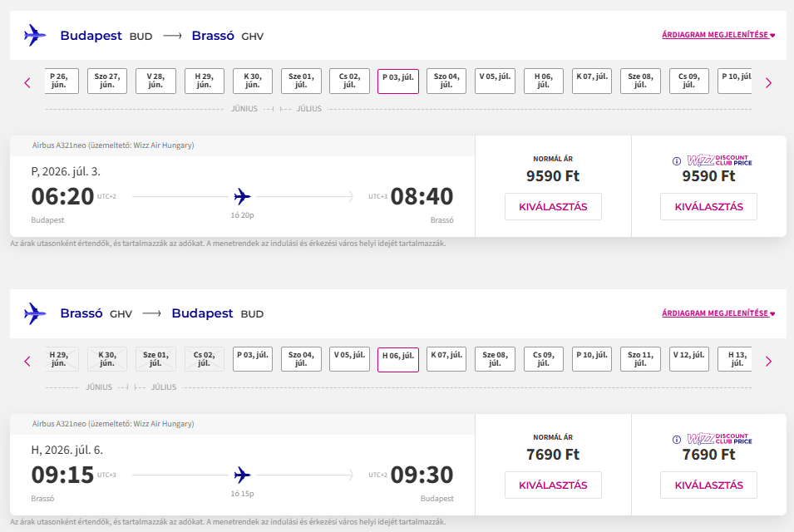Choose normal price 9590 Ft Kiválasztás button
The image size is (794, 532).
pyautogui.click(x=553, y=207)
